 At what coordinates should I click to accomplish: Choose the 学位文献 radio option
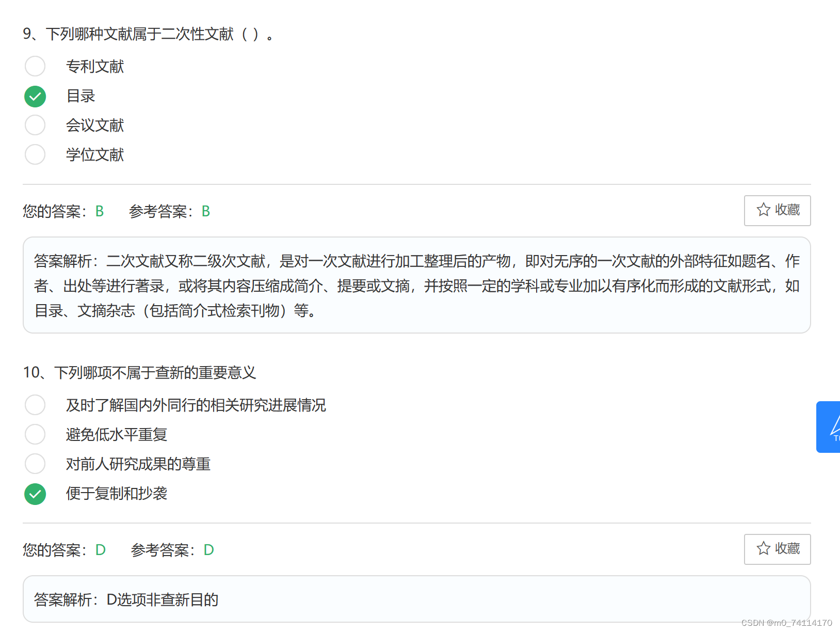click(35, 154)
